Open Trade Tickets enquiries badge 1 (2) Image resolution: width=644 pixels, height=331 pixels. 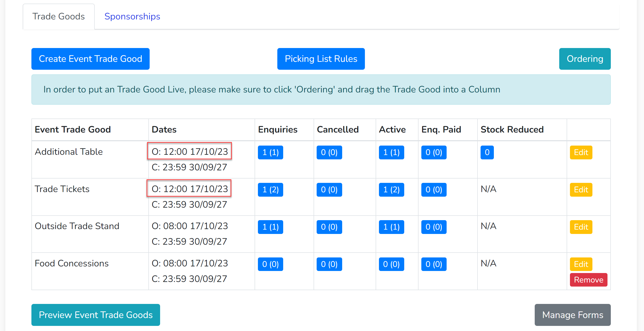pos(270,190)
